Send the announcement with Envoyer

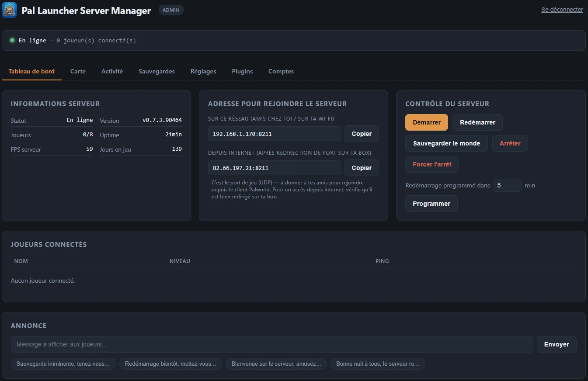pyautogui.click(x=557, y=344)
